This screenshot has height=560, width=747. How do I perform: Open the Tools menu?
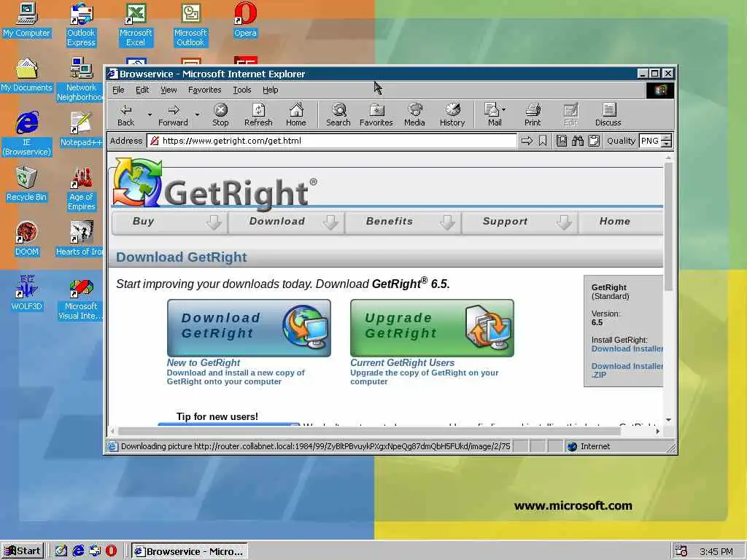click(242, 90)
